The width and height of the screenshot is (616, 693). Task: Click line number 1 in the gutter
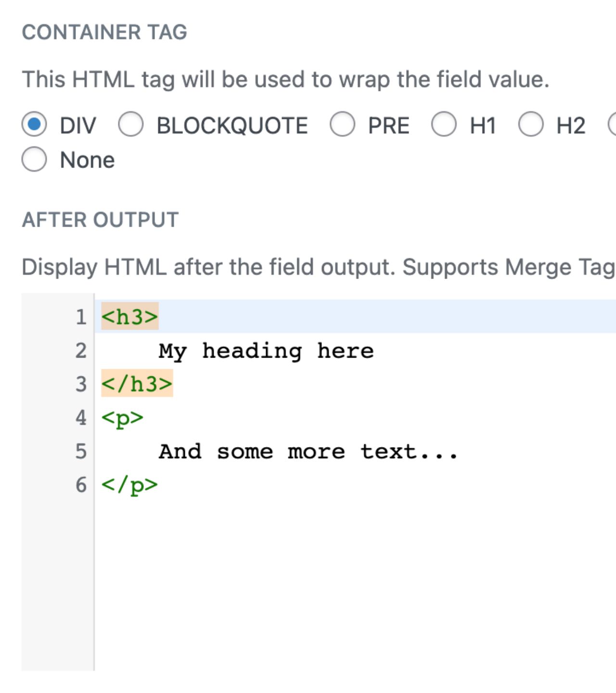(x=81, y=317)
